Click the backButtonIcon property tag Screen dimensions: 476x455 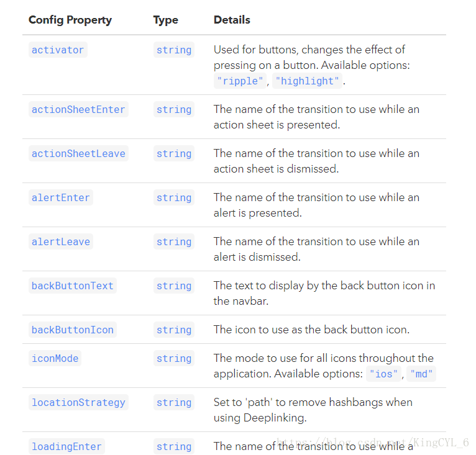tap(73, 330)
